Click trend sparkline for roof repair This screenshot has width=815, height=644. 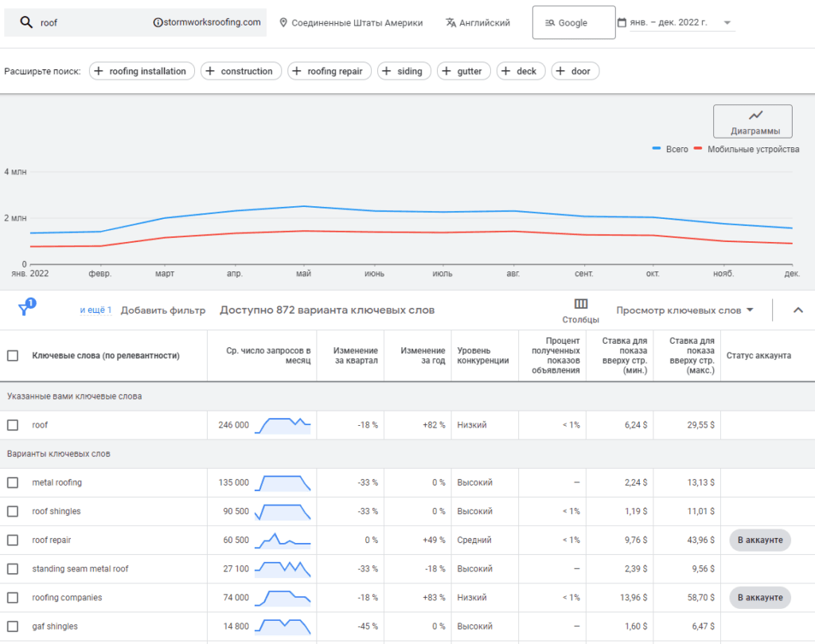point(283,541)
